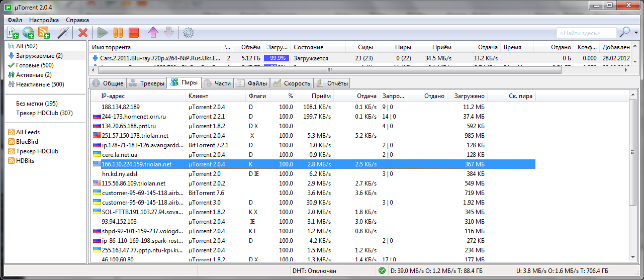The height and width of the screenshot is (280, 644).
Task: Select Без метки (195) label
Action: pos(36,104)
